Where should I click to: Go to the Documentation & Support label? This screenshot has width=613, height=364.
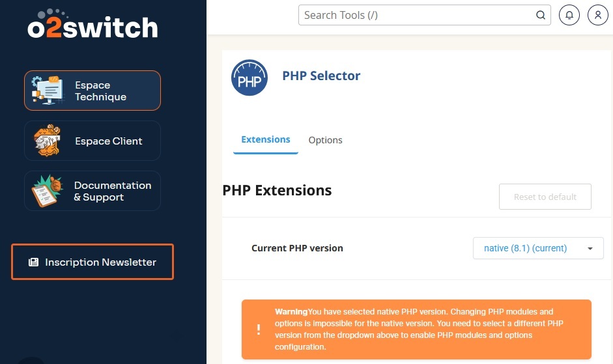click(112, 191)
